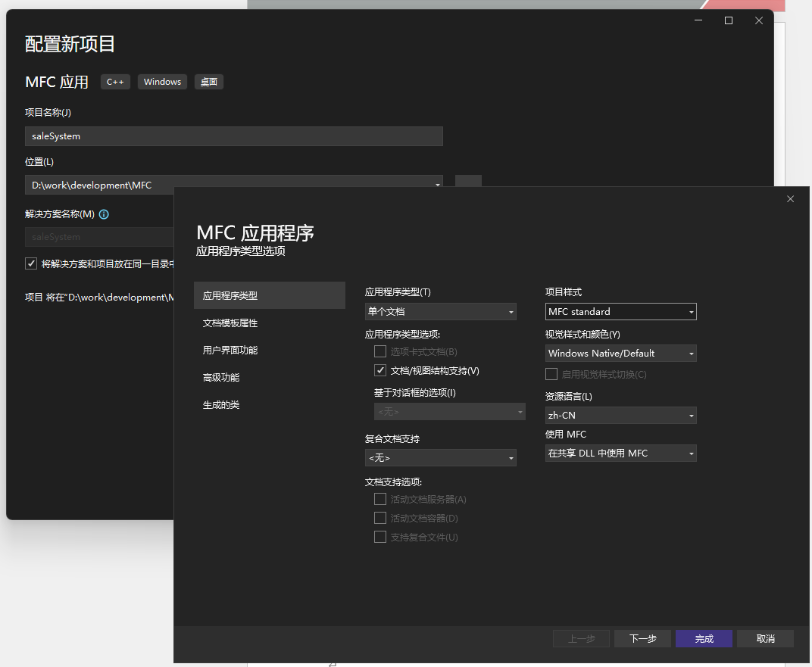Maximize the 配置新项目 window

(x=729, y=21)
